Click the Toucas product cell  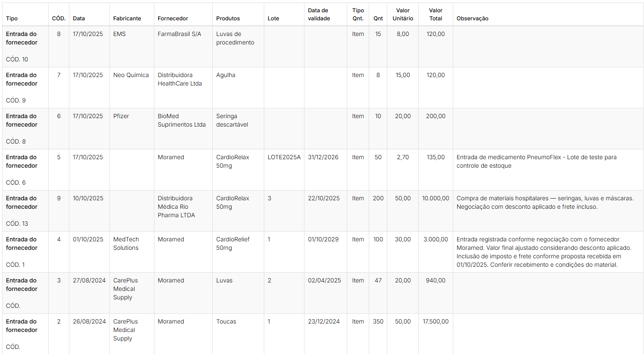click(226, 321)
